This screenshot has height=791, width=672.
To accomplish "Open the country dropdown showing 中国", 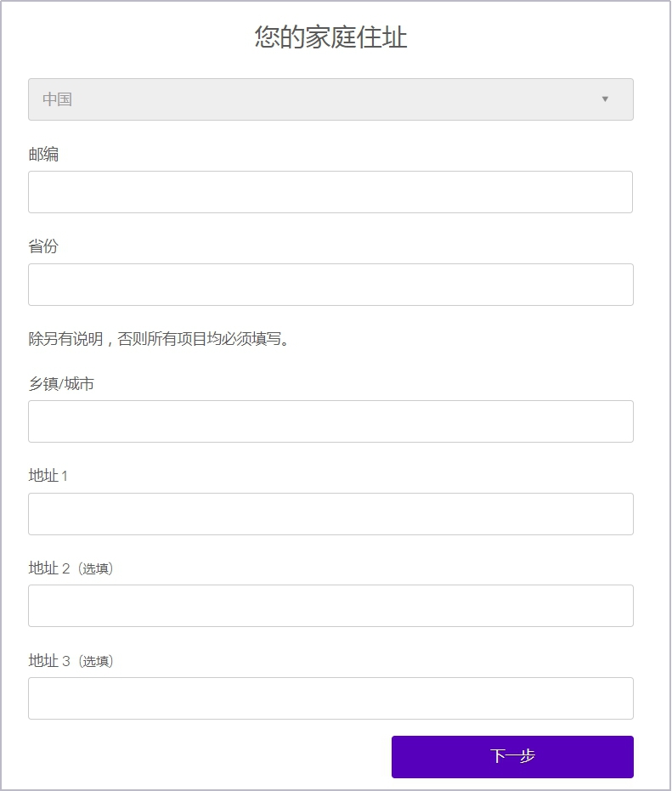I will (330, 99).
